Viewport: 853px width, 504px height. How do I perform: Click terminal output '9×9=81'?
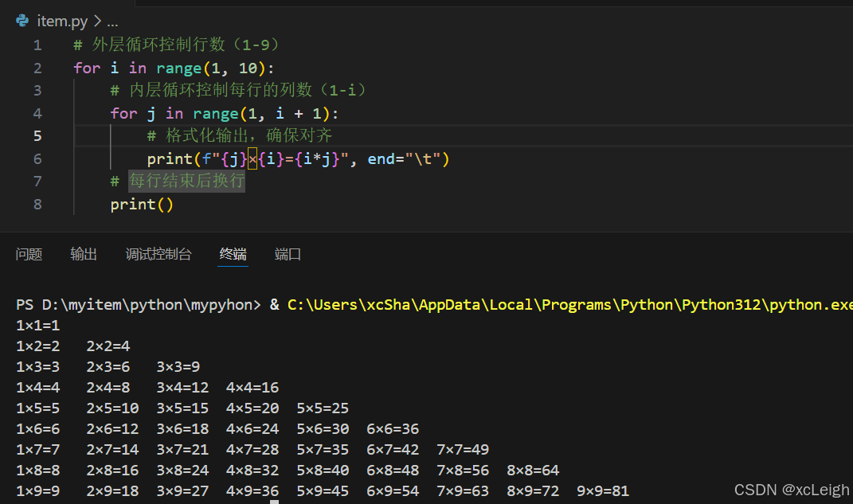[x=603, y=491]
